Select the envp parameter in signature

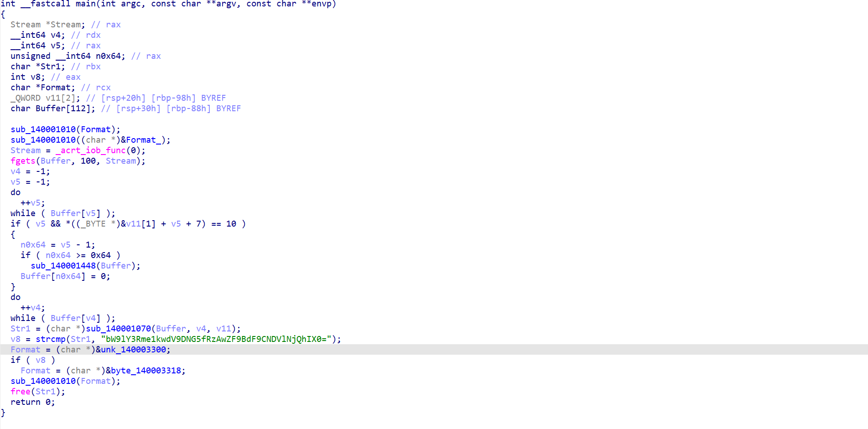tap(321, 4)
